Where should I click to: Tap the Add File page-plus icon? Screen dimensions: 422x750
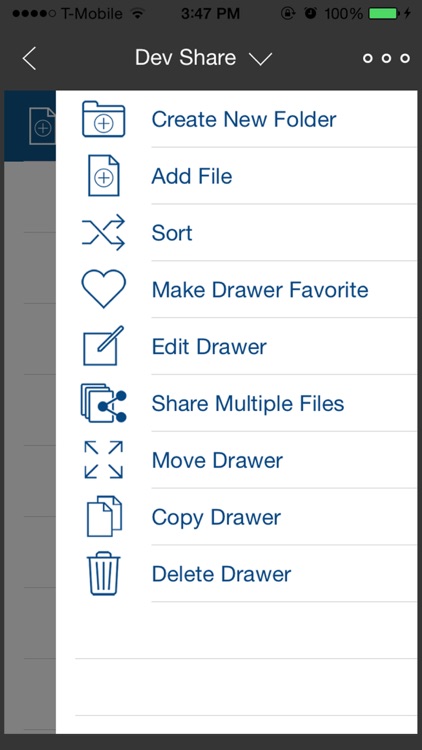(103, 176)
